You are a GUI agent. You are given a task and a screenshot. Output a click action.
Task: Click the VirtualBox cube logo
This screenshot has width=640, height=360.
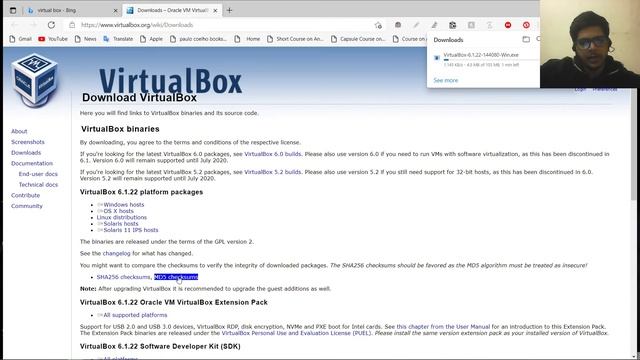click(34, 80)
